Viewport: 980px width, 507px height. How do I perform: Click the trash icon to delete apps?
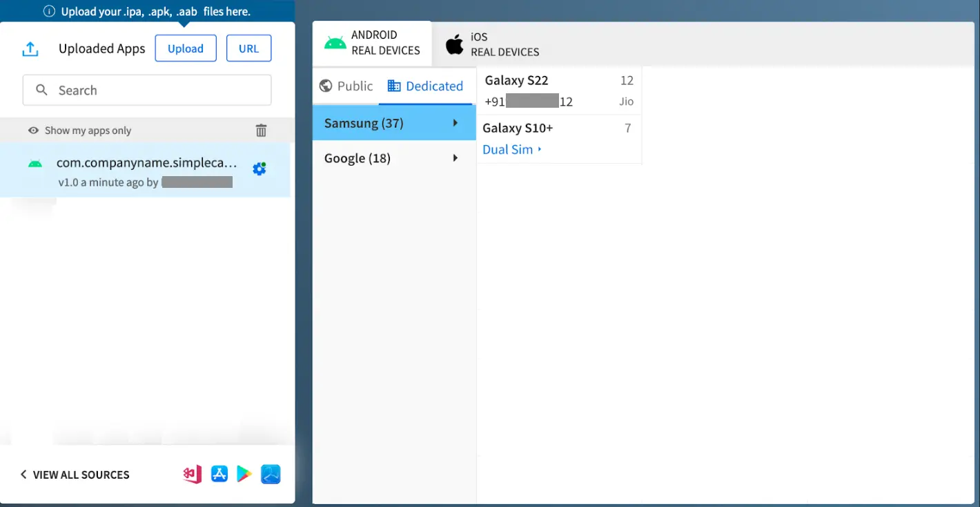point(261,131)
